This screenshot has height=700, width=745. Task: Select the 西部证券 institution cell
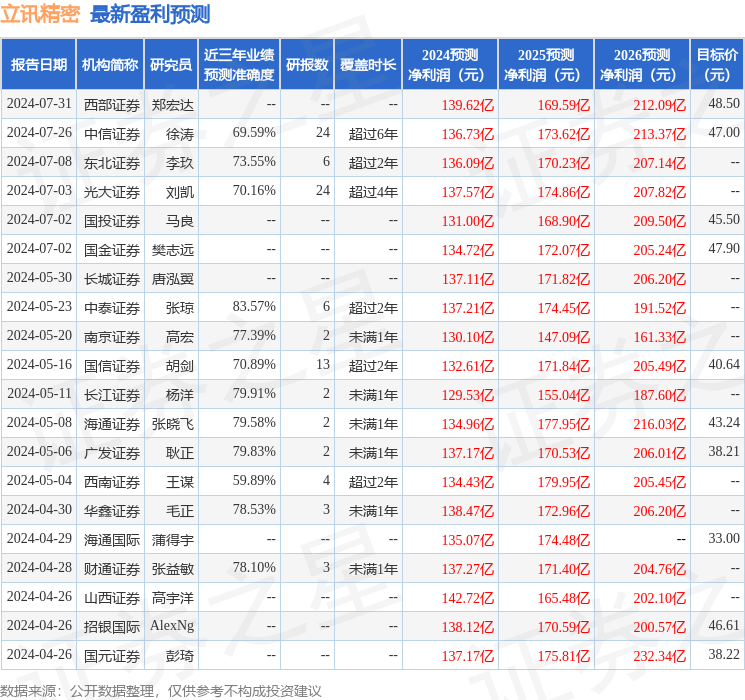coord(112,105)
